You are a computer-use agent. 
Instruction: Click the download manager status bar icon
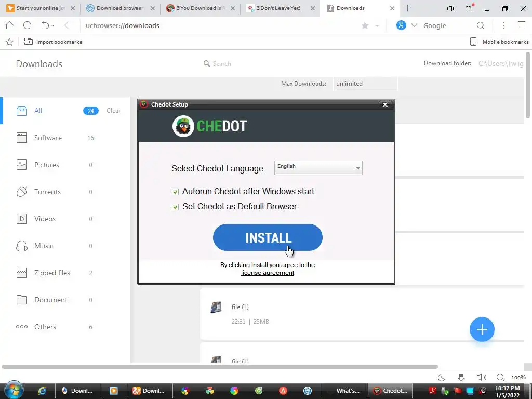click(461, 377)
